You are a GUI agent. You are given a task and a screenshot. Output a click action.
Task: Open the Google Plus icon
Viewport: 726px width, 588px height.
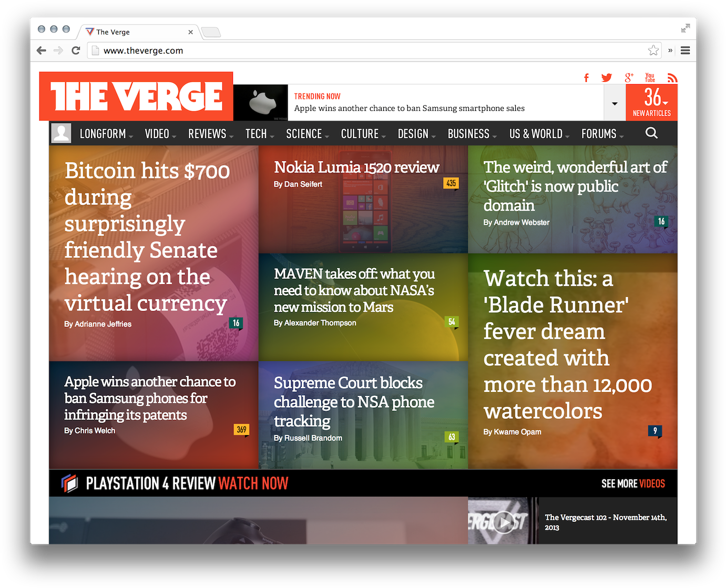629,78
